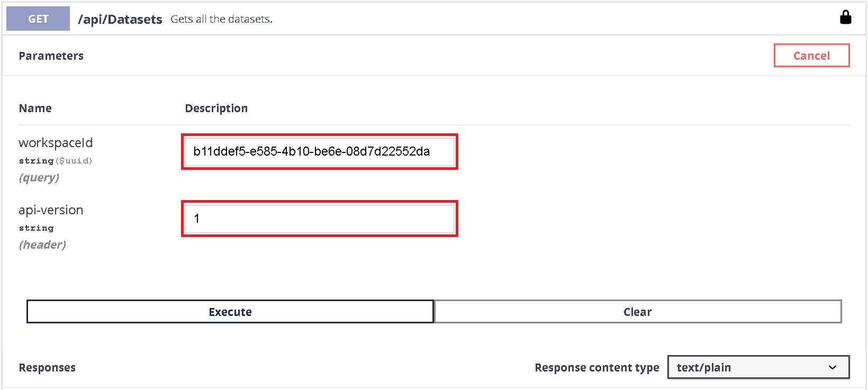Click the workspaceId parameter label
The width and height of the screenshot is (868, 390).
[56, 143]
